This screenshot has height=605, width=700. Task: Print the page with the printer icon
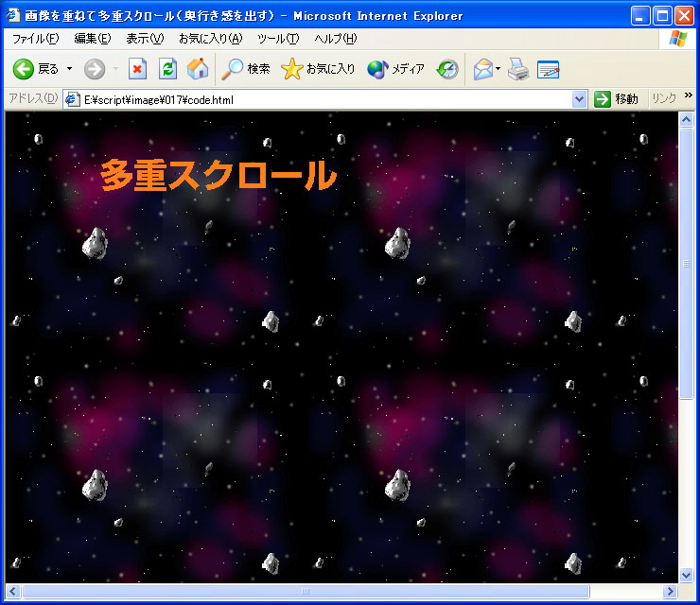tap(518, 69)
